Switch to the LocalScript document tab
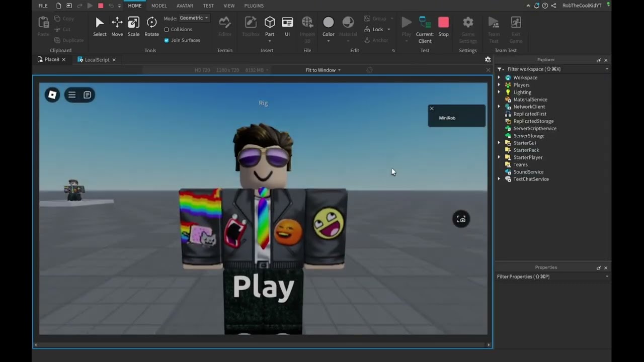 (97, 60)
